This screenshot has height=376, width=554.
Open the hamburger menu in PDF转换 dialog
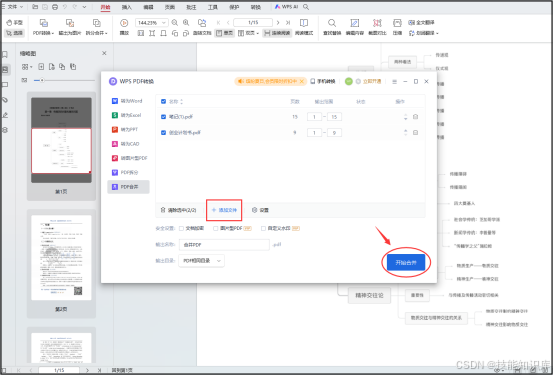pyautogui.click(x=395, y=82)
